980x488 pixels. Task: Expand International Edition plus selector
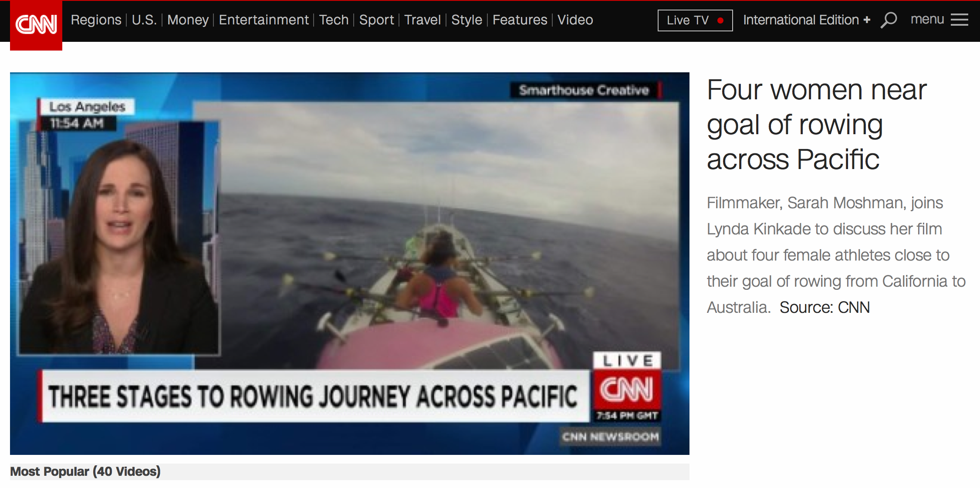[806, 20]
